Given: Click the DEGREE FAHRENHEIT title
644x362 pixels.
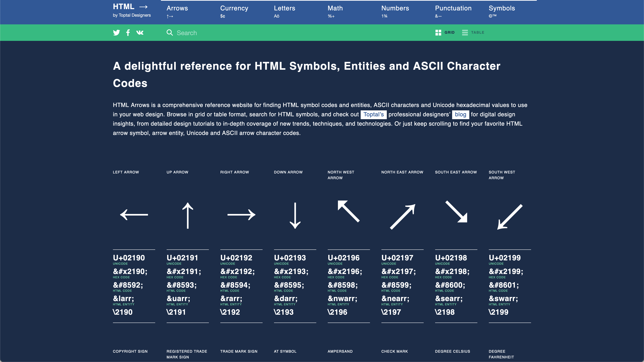Looking at the screenshot, I should click(x=501, y=354).
